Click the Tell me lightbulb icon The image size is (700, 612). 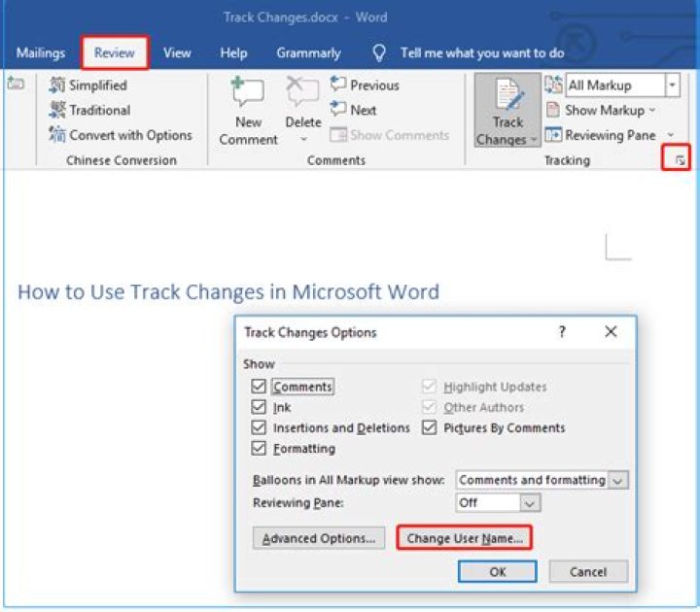tap(378, 53)
